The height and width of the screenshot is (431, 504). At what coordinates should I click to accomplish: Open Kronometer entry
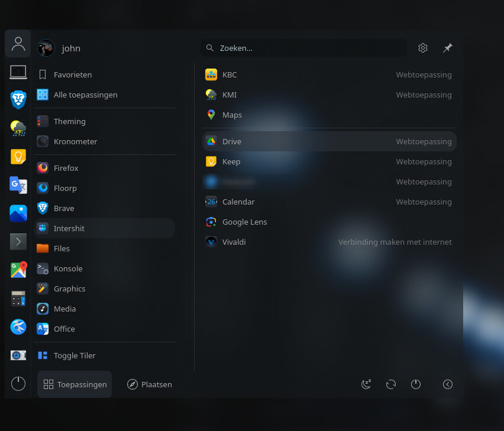point(105,141)
